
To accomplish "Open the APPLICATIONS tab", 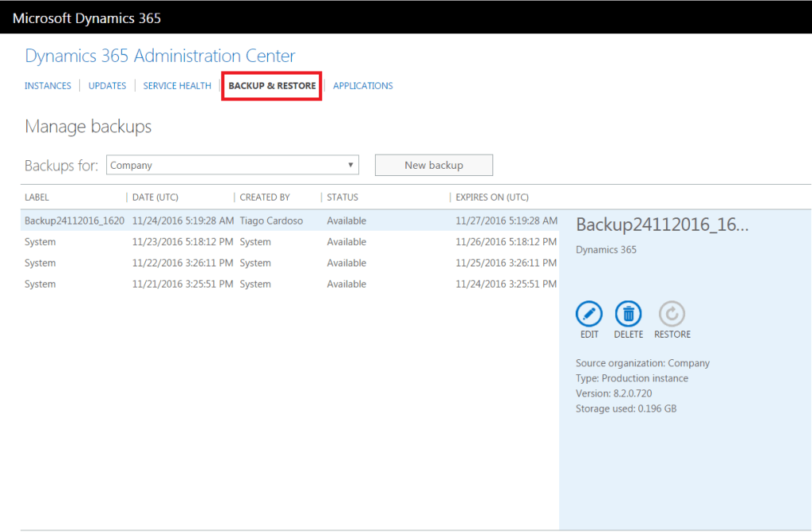I will click(x=362, y=86).
